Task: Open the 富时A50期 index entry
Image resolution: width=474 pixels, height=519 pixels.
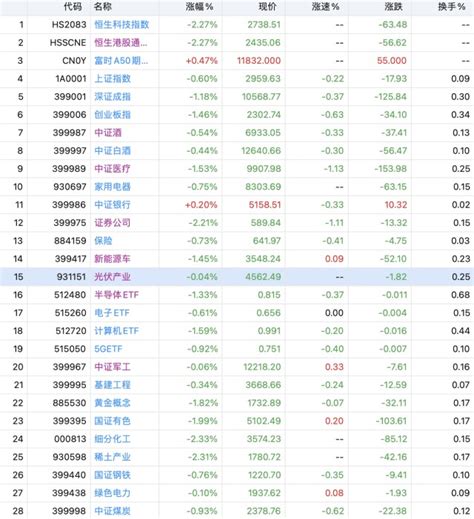Action: coord(121,61)
